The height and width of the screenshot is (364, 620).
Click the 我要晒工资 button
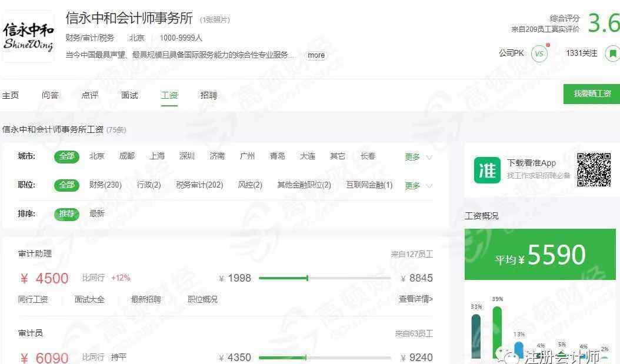tap(592, 93)
